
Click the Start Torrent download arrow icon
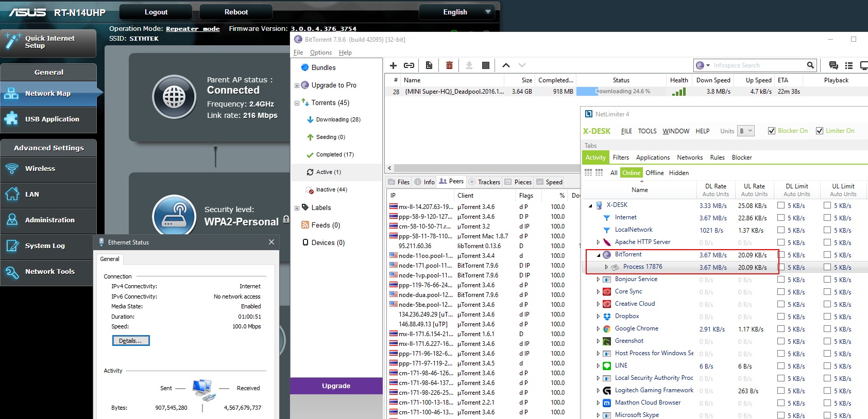coord(469,65)
